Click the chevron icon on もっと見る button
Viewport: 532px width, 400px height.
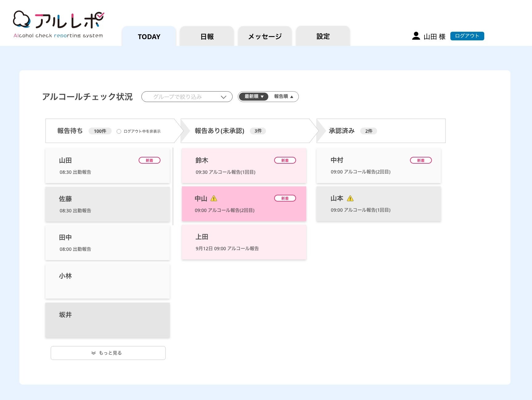[93, 353]
